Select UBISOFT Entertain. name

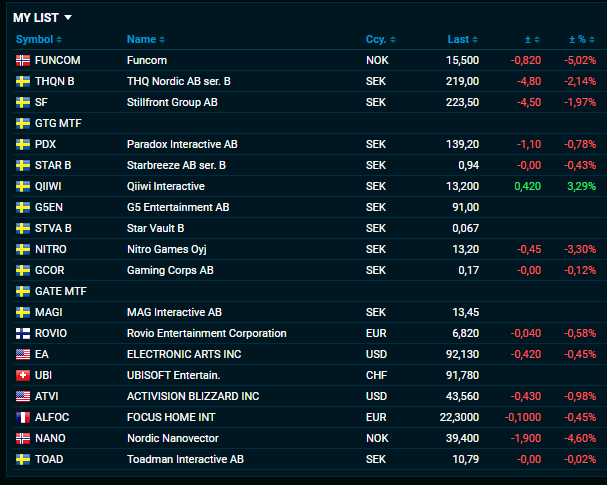click(x=173, y=375)
